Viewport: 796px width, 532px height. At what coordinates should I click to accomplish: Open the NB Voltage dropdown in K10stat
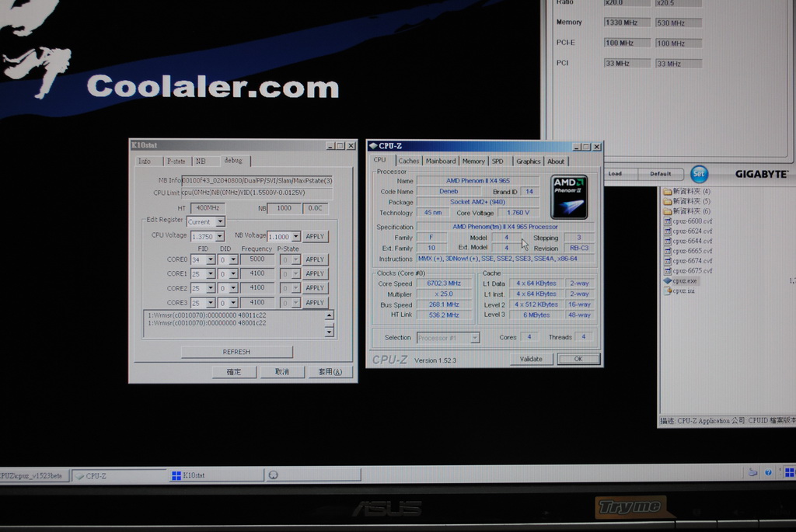point(296,237)
